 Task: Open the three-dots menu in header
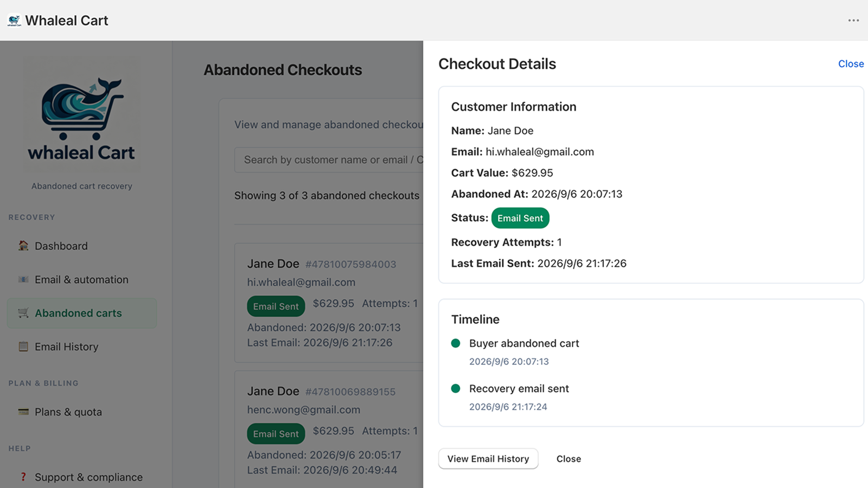pos(853,21)
